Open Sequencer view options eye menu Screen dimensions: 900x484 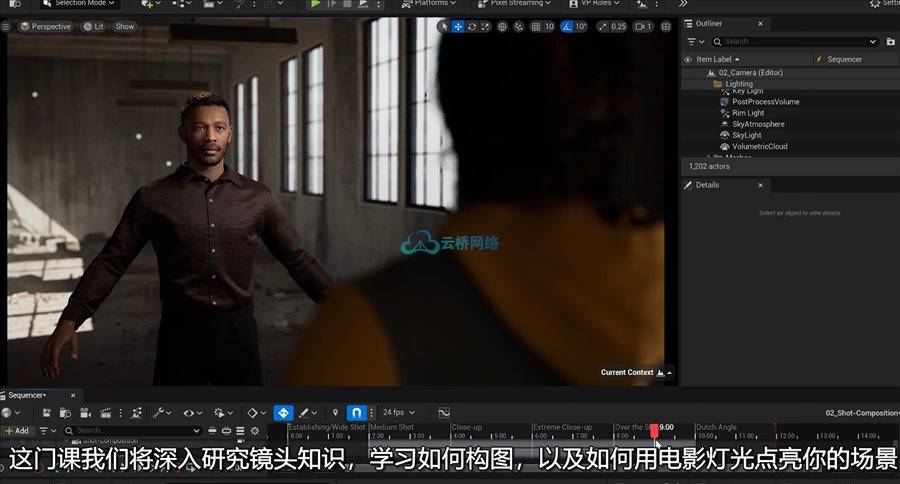192,413
